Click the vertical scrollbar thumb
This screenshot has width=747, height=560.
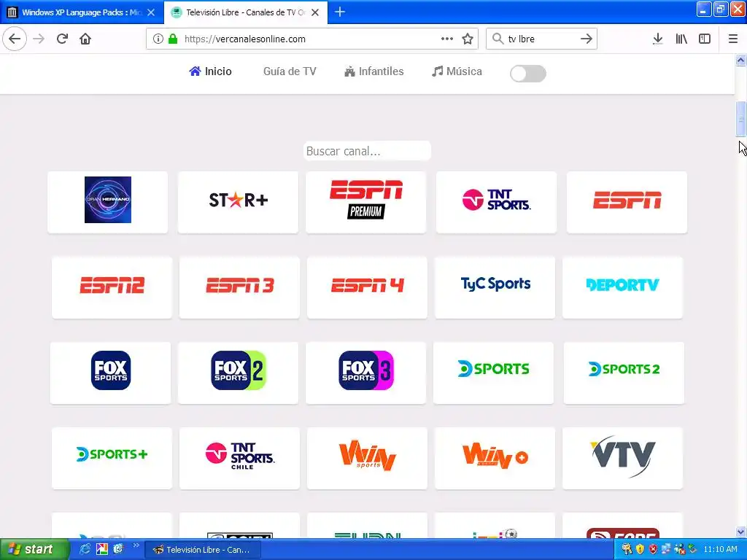point(740,119)
